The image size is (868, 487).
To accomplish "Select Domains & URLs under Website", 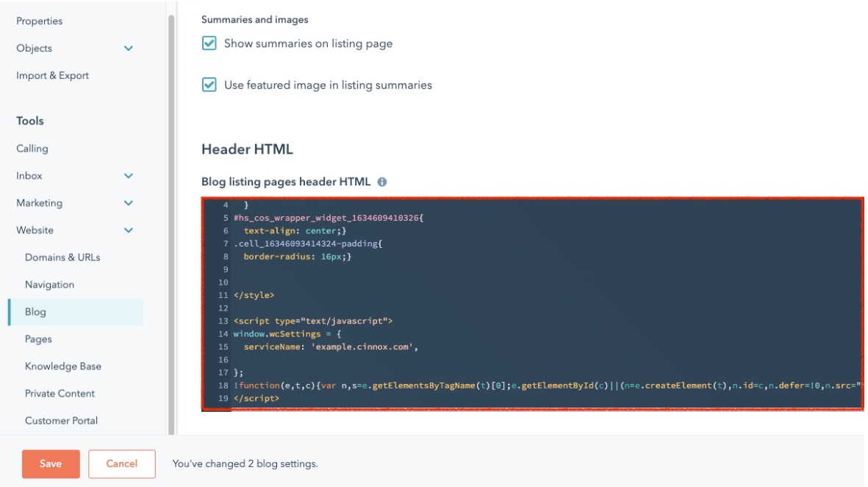I will pos(62,257).
